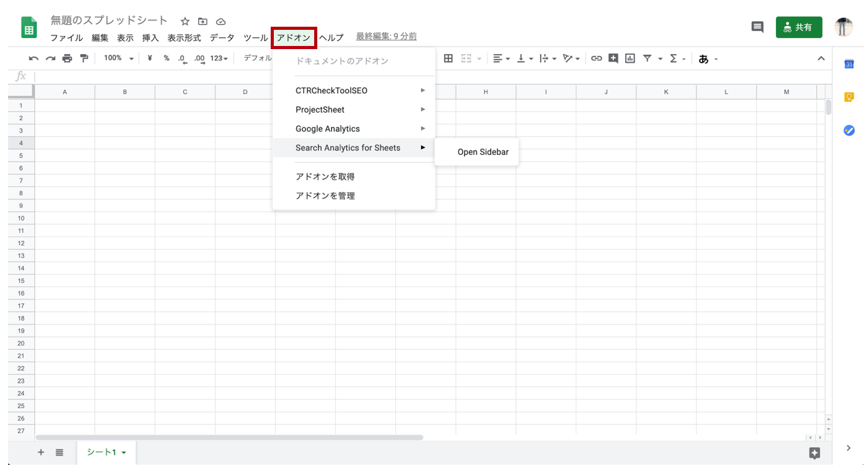Show the side panel with right chevron
Screen dimensions: 868x476
849,448
